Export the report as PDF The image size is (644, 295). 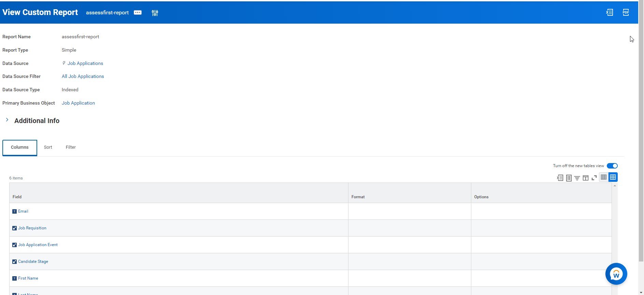626,12
